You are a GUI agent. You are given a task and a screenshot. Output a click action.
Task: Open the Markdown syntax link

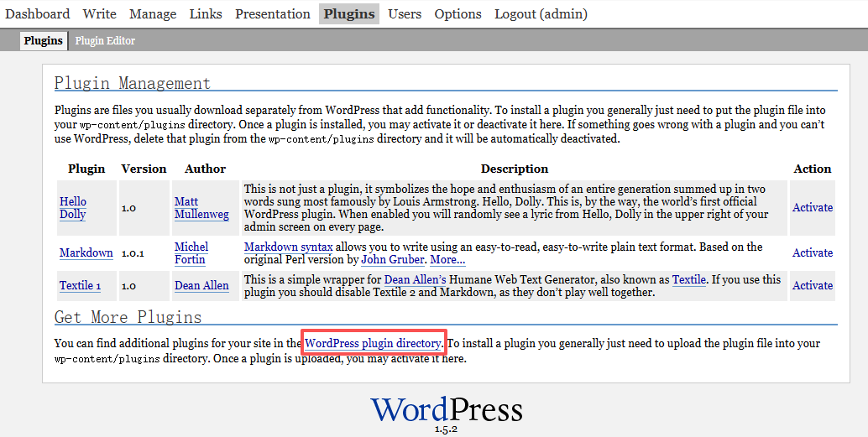coord(289,247)
